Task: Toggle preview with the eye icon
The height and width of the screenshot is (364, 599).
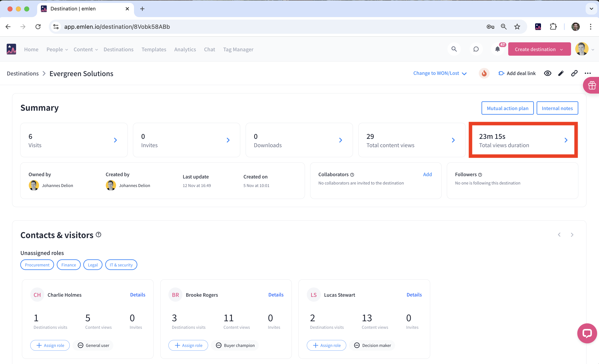Action: click(x=547, y=73)
